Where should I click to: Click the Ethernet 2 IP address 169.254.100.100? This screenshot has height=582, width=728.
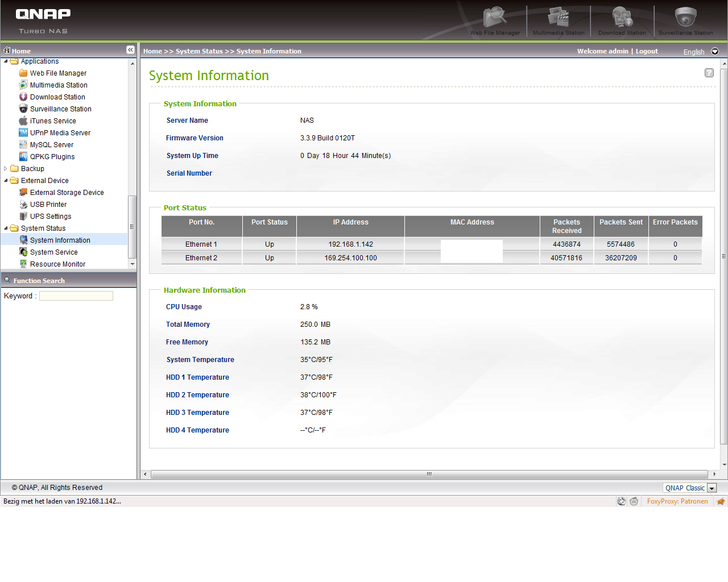tap(350, 257)
